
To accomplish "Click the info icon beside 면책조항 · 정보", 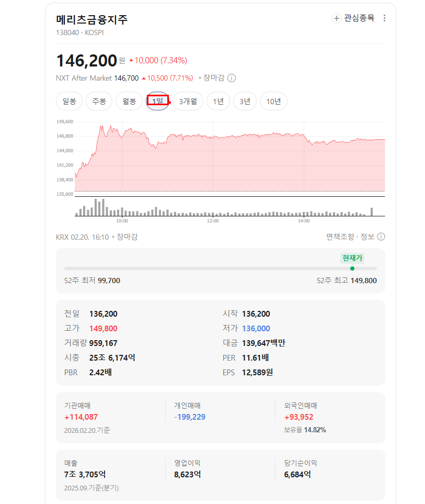I will [381, 237].
